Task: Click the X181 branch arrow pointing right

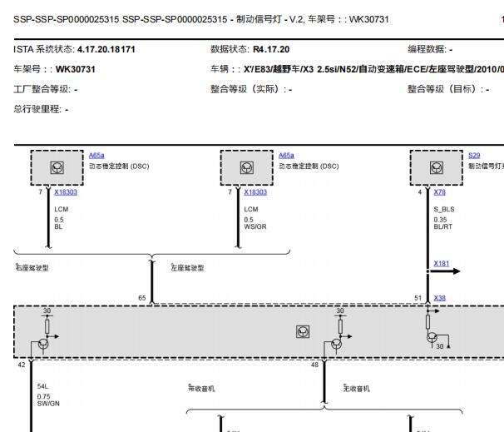Action: tap(445, 271)
